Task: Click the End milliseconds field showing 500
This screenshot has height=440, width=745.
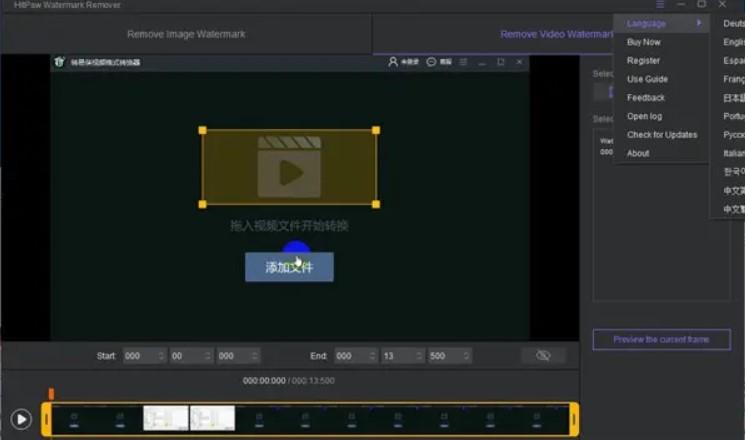Action: [x=449, y=356]
